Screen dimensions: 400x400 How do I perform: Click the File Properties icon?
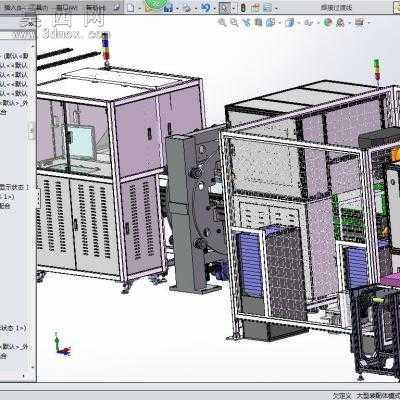coord(256,8)
